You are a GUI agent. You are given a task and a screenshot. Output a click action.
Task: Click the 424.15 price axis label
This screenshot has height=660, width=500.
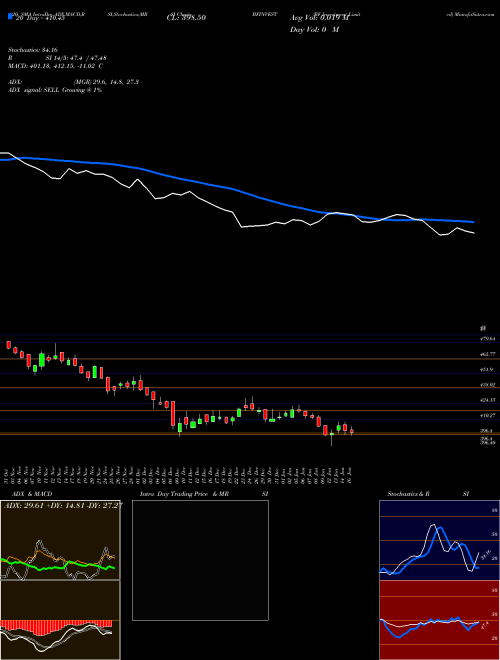[x=488, y=400]
